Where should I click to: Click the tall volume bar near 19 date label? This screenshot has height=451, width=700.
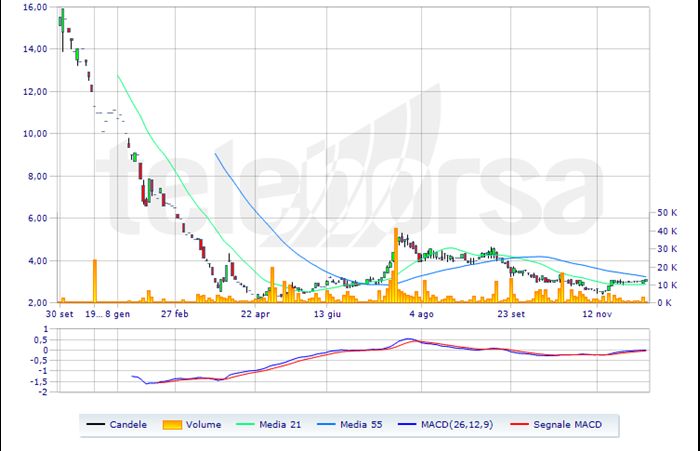[95, 281]
